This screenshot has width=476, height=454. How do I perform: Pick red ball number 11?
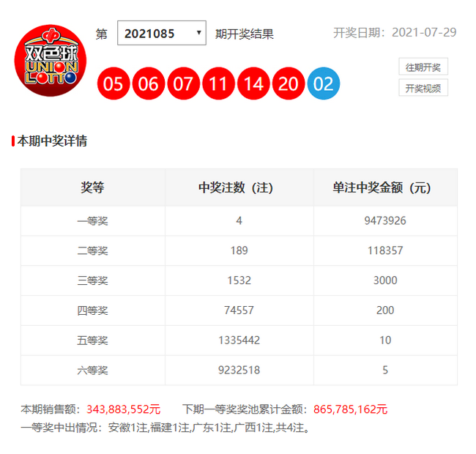tap(219, 83)
